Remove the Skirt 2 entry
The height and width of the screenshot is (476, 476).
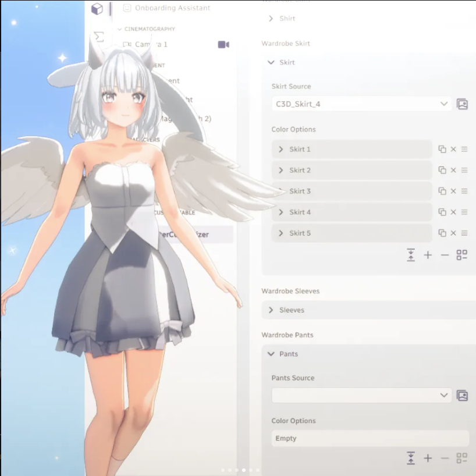coord(453,170)
